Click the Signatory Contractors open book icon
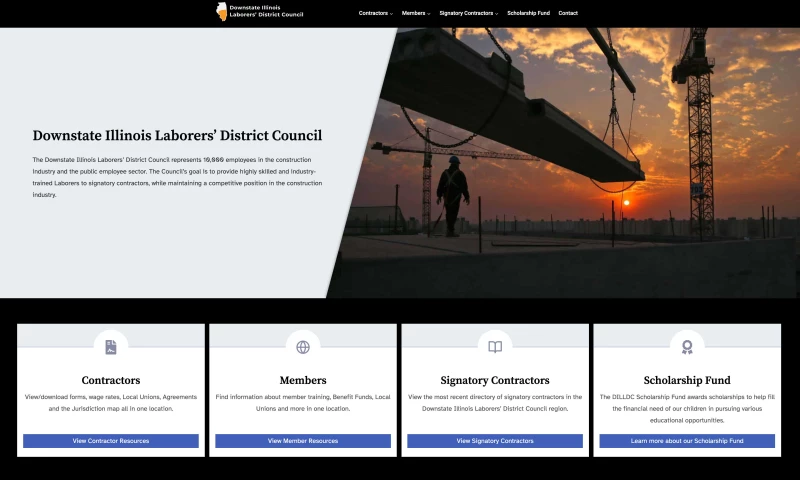This screenshot has height=480, width=800. coord(495,347)
